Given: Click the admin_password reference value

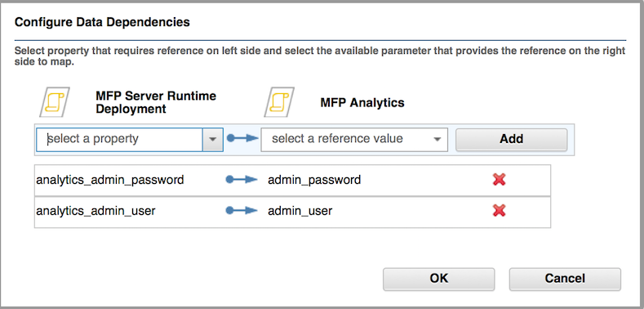Looking at the screenshot, I should [x=314, y=180].
